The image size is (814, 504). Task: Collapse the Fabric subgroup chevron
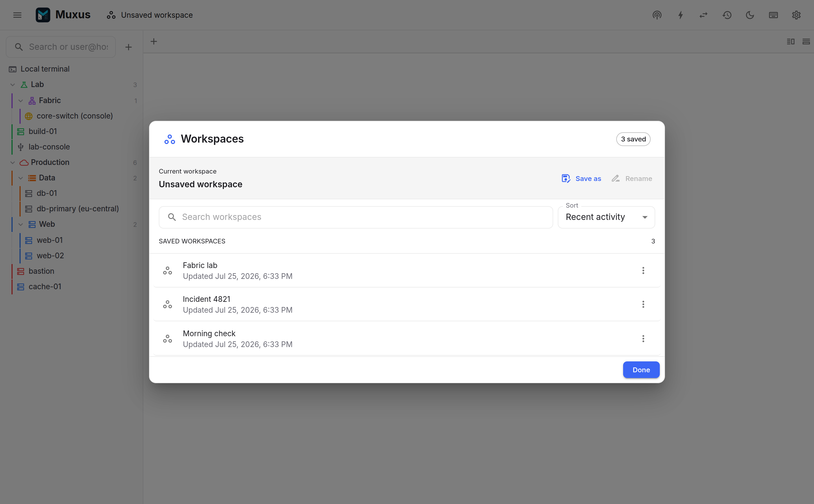pyautogui.click(x=21, y=101)
